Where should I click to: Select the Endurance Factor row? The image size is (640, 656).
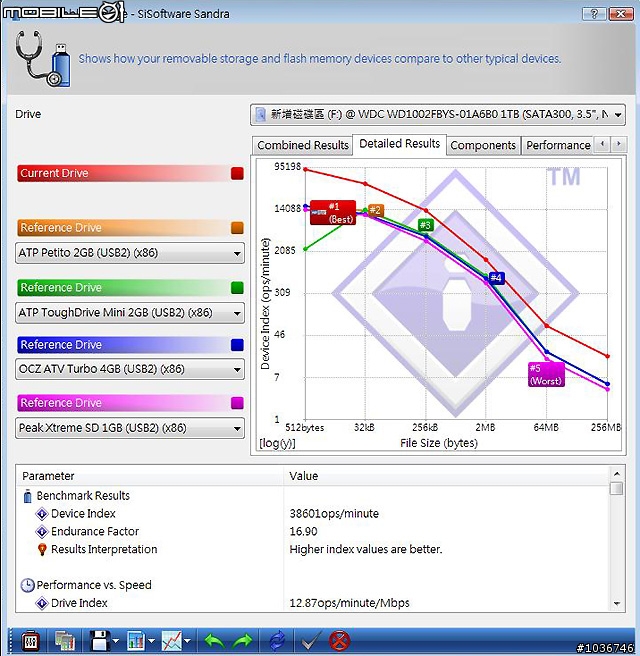tap(313, 531)
